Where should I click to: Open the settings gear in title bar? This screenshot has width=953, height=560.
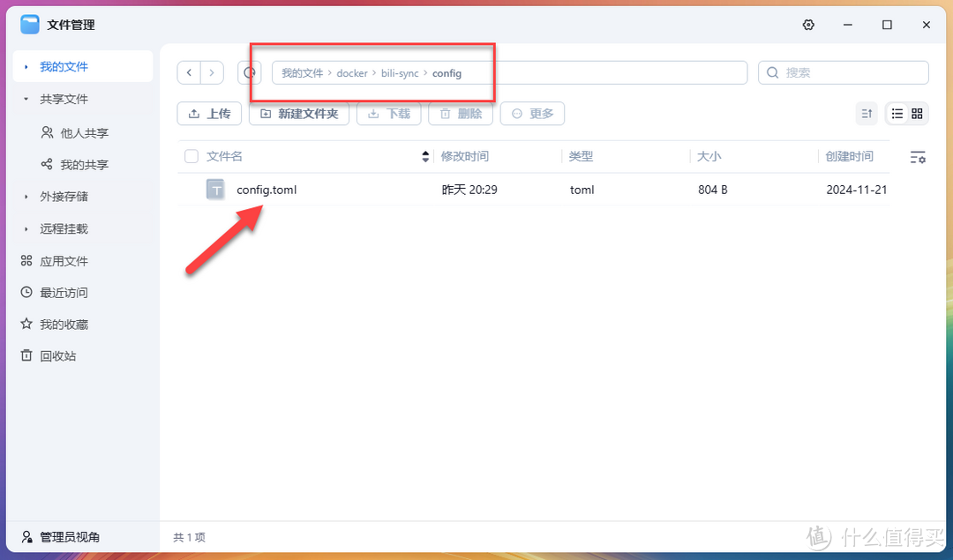(x=808, y=25)
